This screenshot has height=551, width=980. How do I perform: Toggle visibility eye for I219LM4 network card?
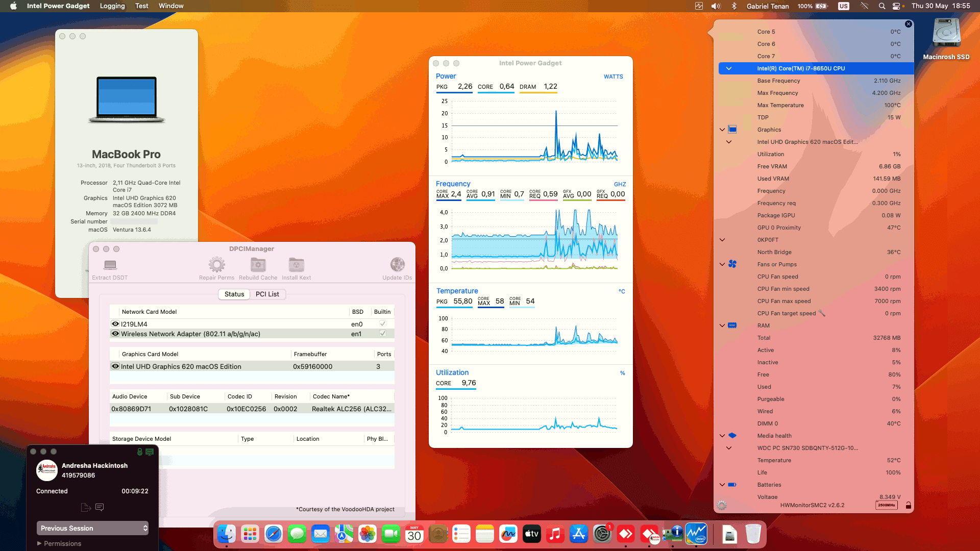[x=115, y=323]
